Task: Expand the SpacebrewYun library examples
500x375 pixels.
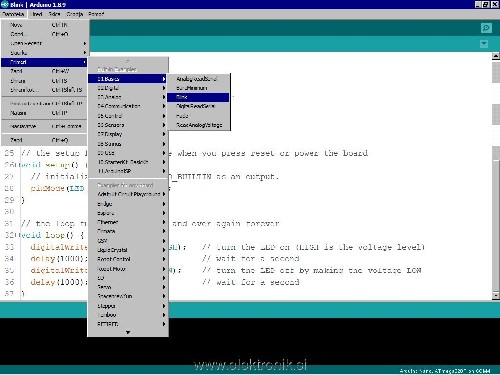Action: [x=128, y=296]
